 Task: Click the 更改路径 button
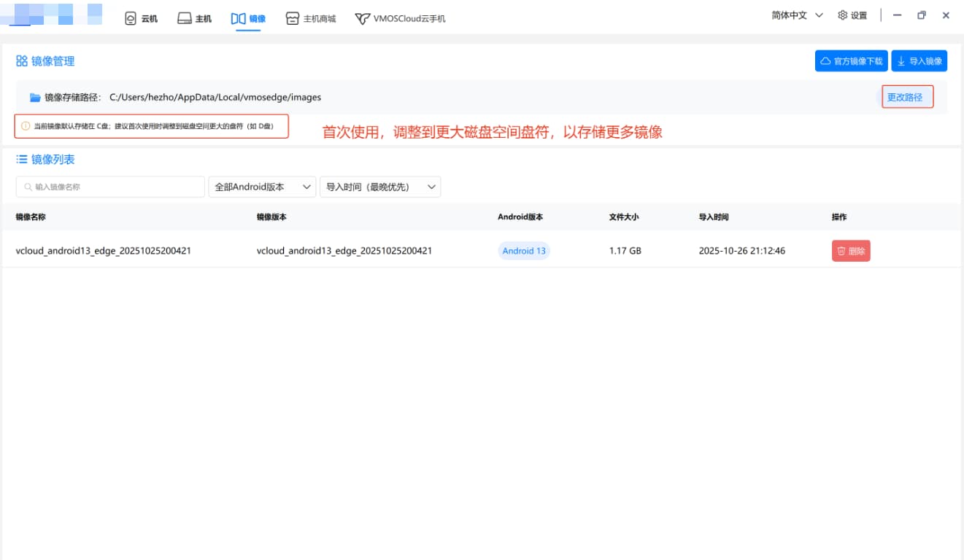click(907, 96)
